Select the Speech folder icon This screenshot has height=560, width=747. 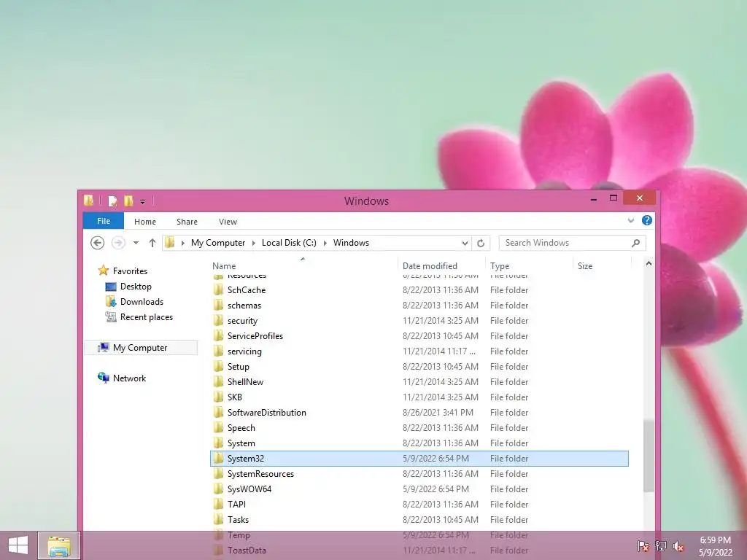tap(218, 427)
